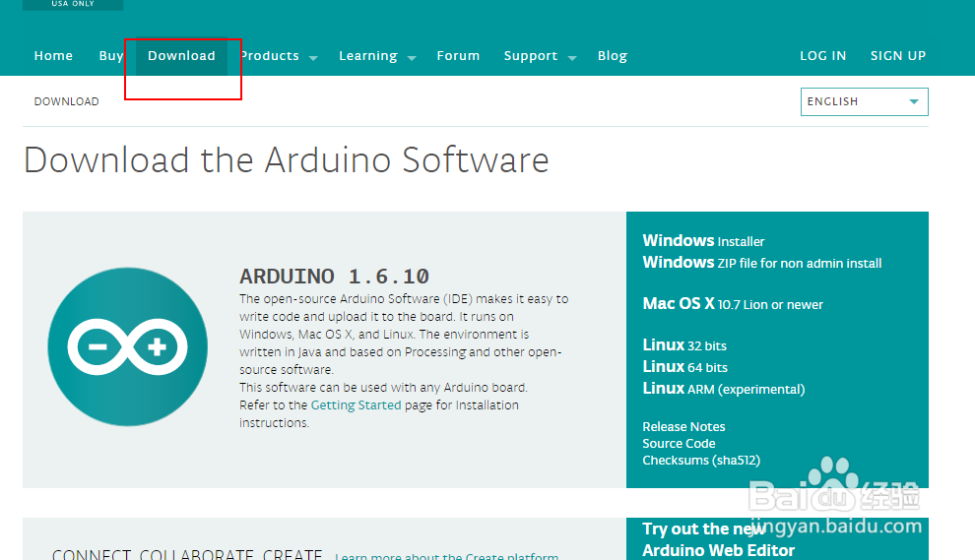Download Mac OS X 10.7 Lion or newer
Viewport: 975px width, 560px height.
733,304
